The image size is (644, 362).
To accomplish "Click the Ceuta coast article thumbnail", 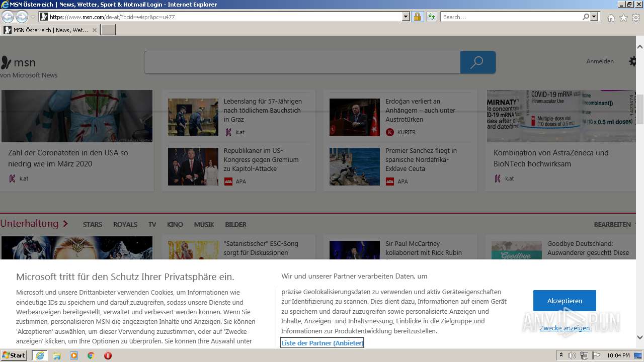I will click(x=355, y=166).
